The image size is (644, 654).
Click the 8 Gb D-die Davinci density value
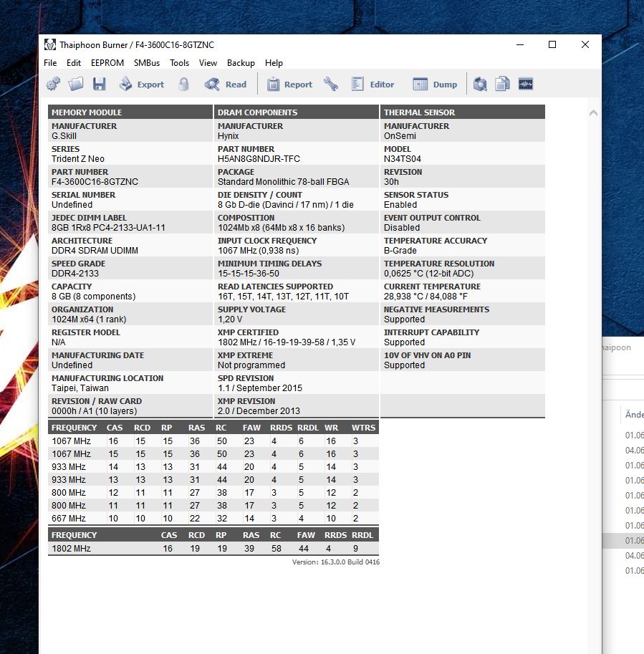point(286,205)
